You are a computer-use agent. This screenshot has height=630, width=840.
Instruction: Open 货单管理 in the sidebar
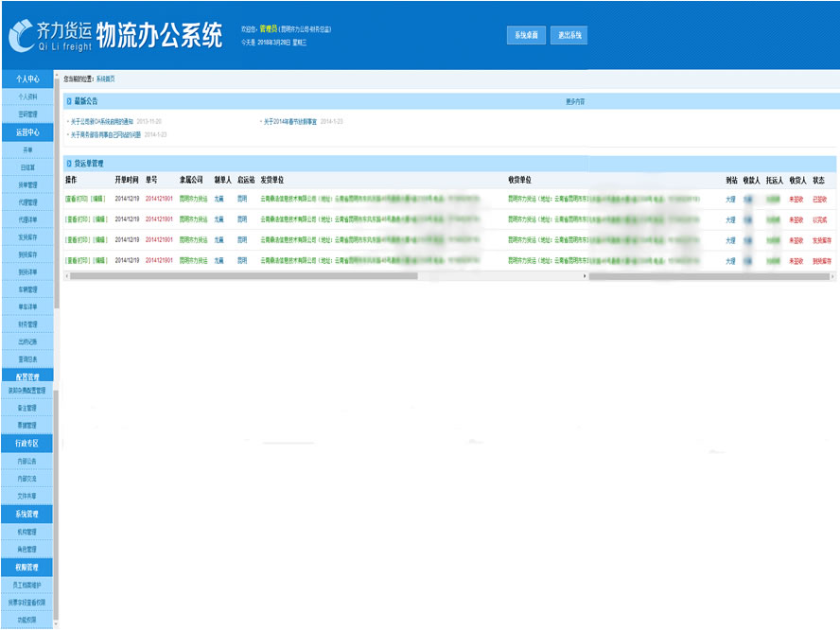click(x=27, y=184)
